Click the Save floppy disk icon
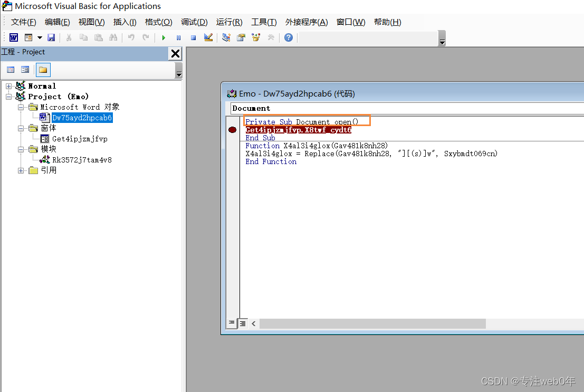584x392 pixels. pyautogui.click(x=51, y=37)
